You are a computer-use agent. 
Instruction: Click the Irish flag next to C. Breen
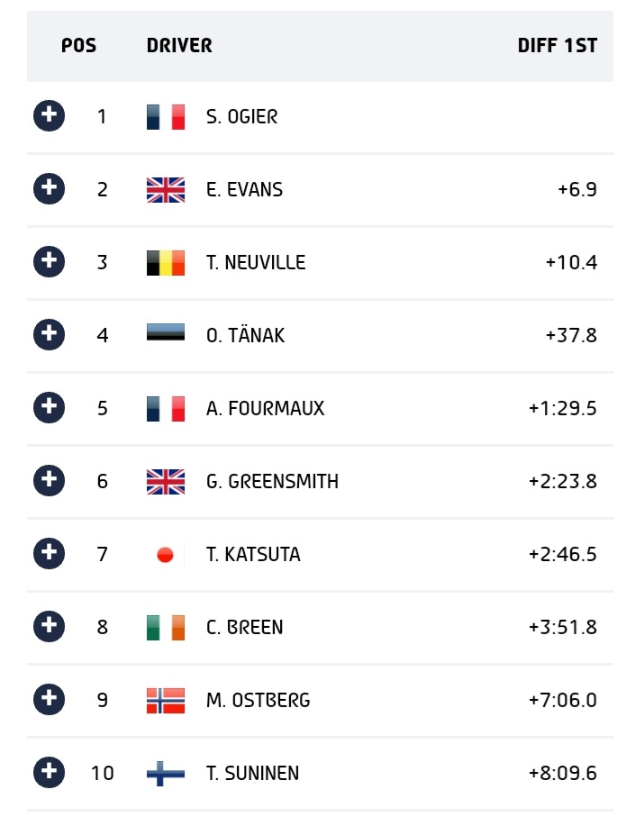tap(166, 627)
